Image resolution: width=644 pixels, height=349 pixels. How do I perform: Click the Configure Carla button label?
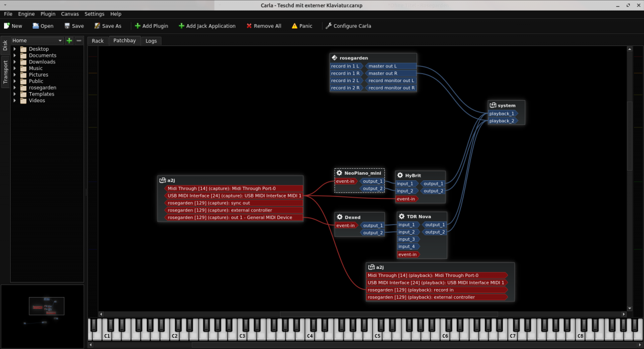pos(352,26)
